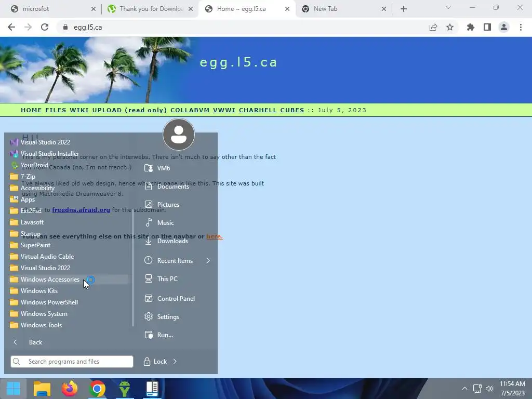Launch Visual Studio 2022 from the program list
Image resolution: width=532 pixels, height=399 pixels.
pos(69,142)
